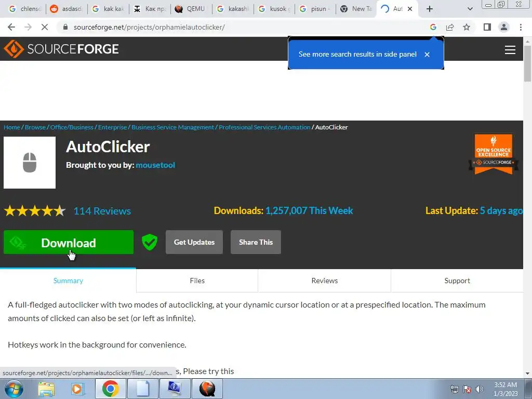Click the Share This button

(x=256, y=242)
